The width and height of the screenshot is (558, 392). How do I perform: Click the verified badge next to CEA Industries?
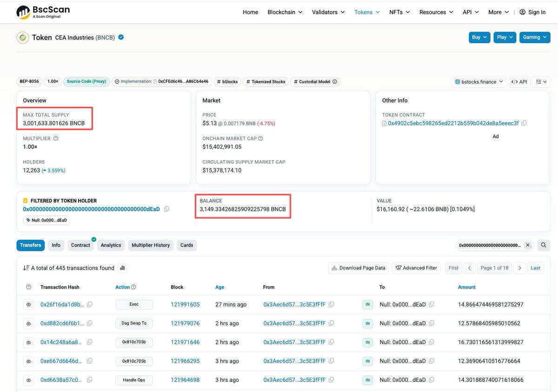pyautogui.click(x=121, y=37)
